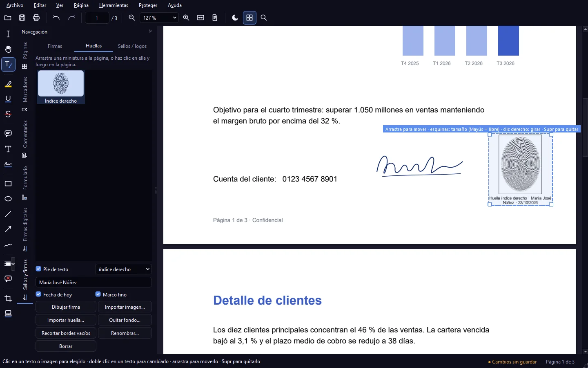Close the Navegación panel
This screenshot has width=588, height=368.
[x=150, y=31]
